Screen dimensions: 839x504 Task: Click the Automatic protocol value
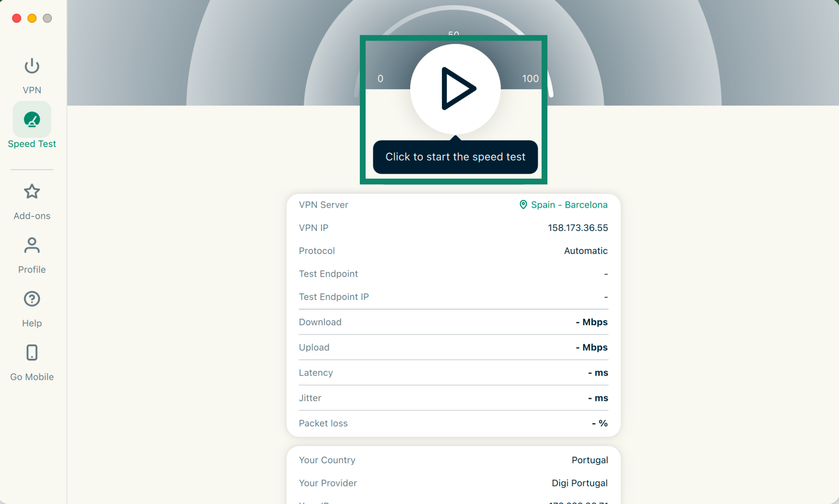click(585, 251)
